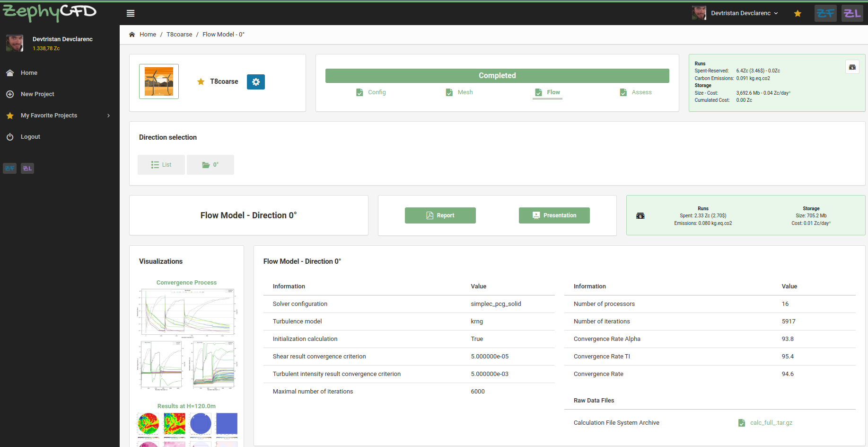Click the sidebar profile avatar

(15, 43)
